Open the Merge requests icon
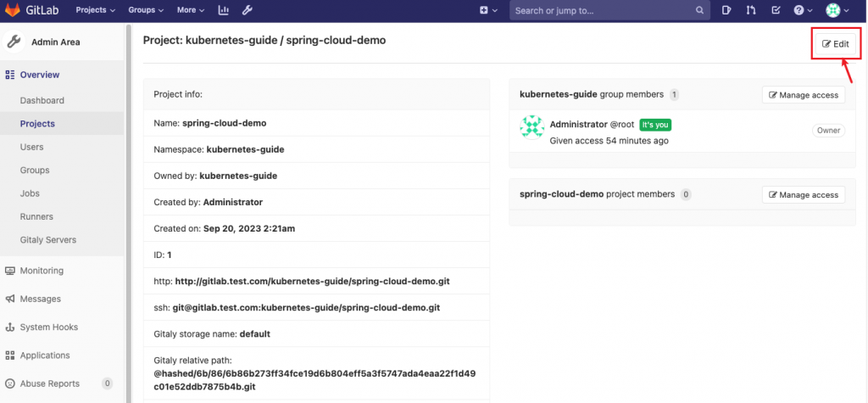Image resolution: width=868 pixels, height=403 pixels. click(x=751, y=10)
